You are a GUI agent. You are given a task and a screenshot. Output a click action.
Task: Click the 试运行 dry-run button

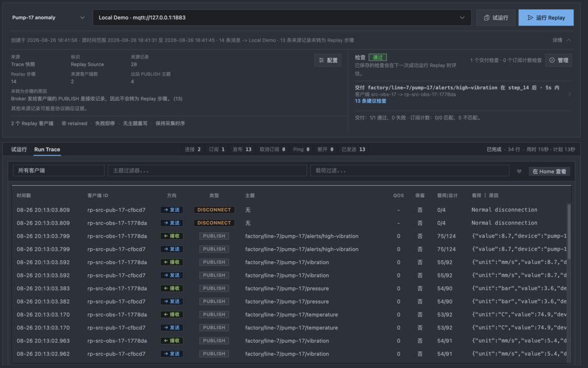click(x=496, y=17)
